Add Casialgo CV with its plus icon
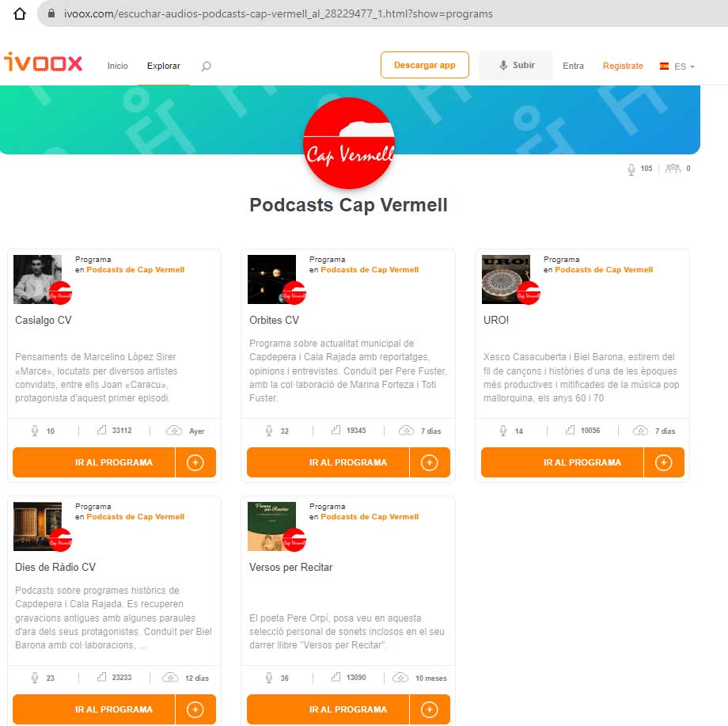The height and width of the screenshot is (726, 728). (x=195, y=462)
